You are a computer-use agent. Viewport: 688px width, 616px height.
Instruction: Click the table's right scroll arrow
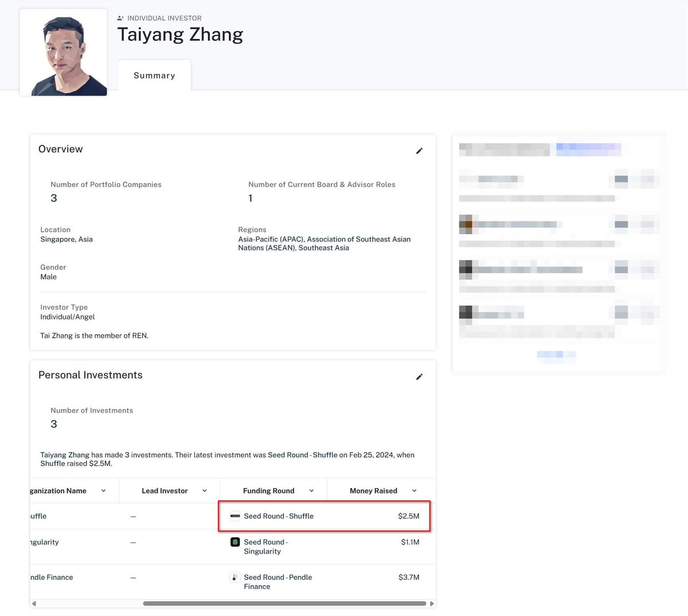pyautogui.click(x=432, y=603)
